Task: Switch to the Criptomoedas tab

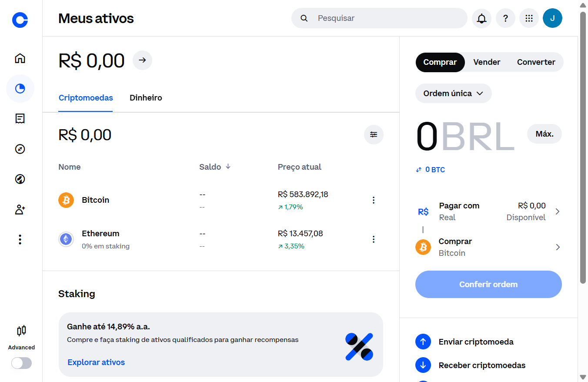Action: coord(86,98)
